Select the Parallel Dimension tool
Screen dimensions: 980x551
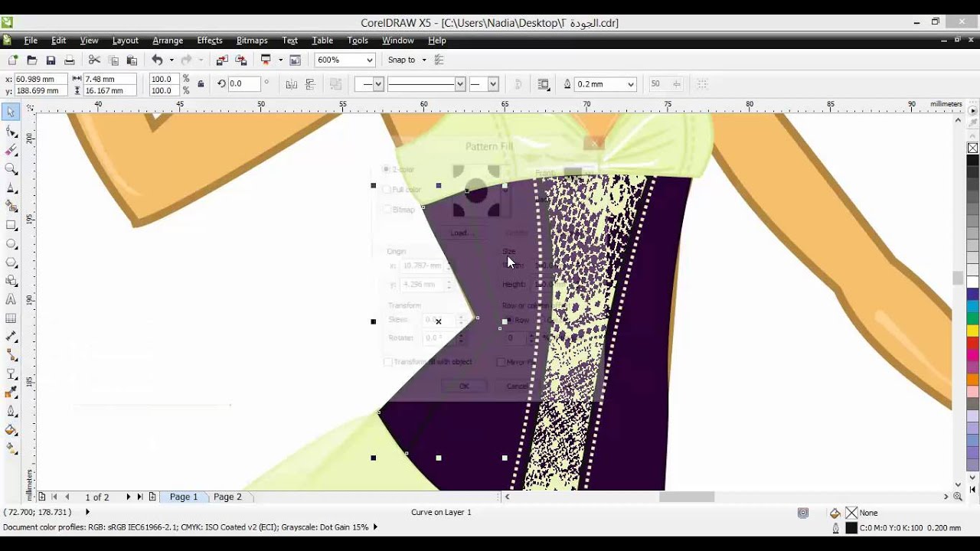(x=11, y=337)
